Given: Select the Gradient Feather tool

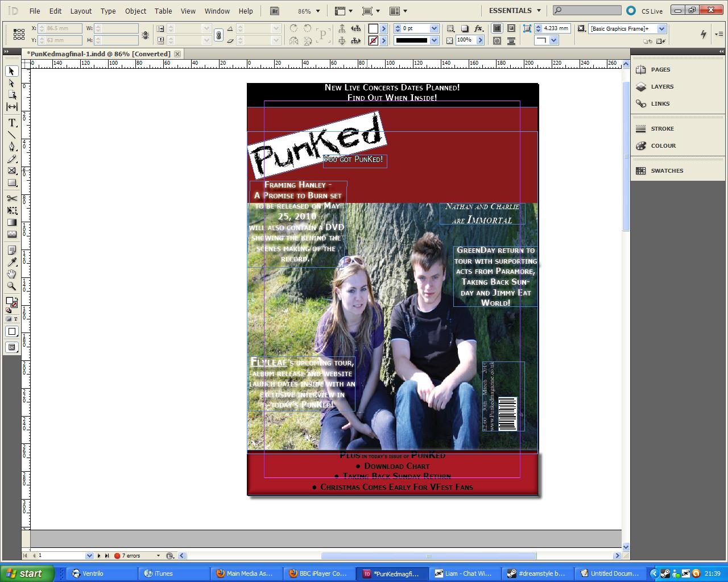Looking at the screenshot, I should pos(12,234).
